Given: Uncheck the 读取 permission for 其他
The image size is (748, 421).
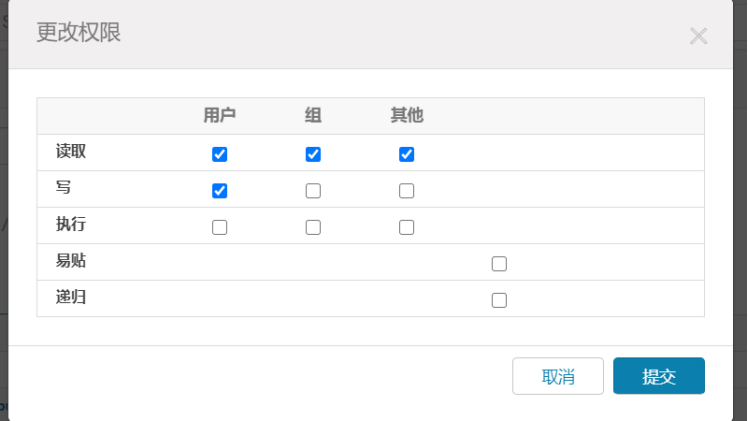Looking at the screenshot, I should [x=406, y=154].
